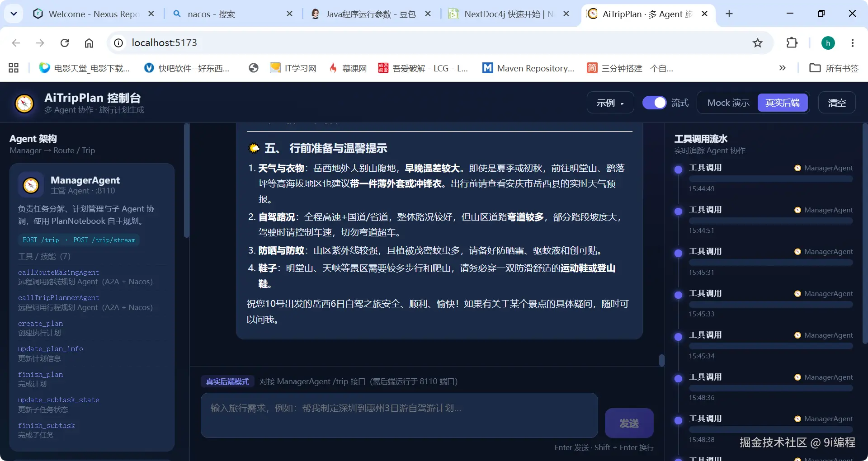868x461 pixels.
Task: Close the nacos 搜索 tab
Action: tap(290, 14)
